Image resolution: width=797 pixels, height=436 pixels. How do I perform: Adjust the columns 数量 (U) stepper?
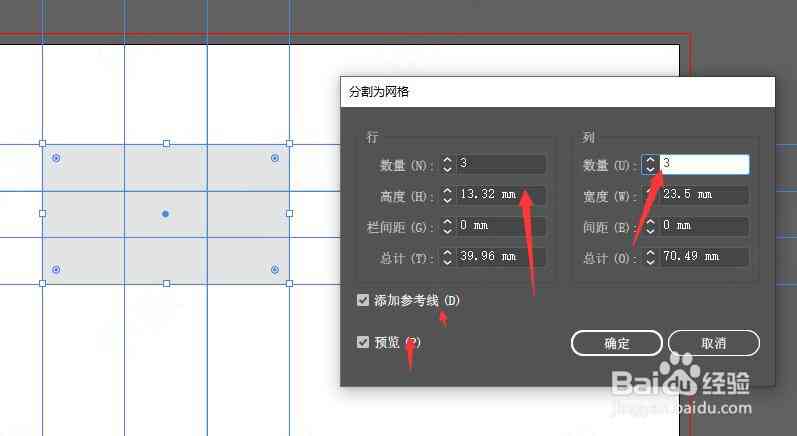click(x=650, y=164)
